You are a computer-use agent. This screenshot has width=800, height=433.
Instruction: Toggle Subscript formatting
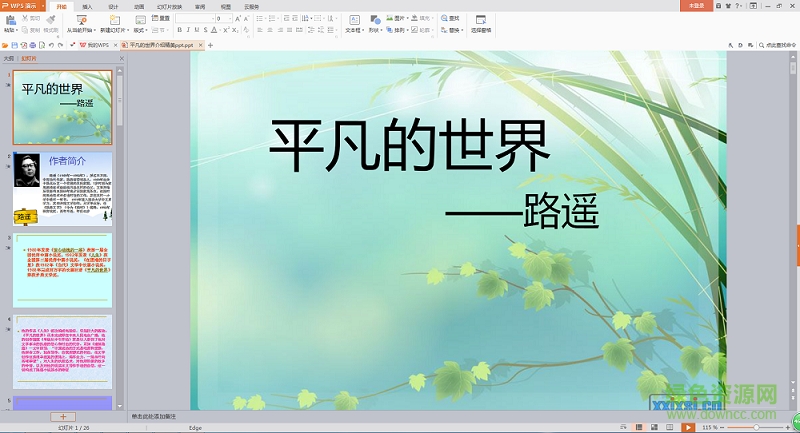click(235, 30)
